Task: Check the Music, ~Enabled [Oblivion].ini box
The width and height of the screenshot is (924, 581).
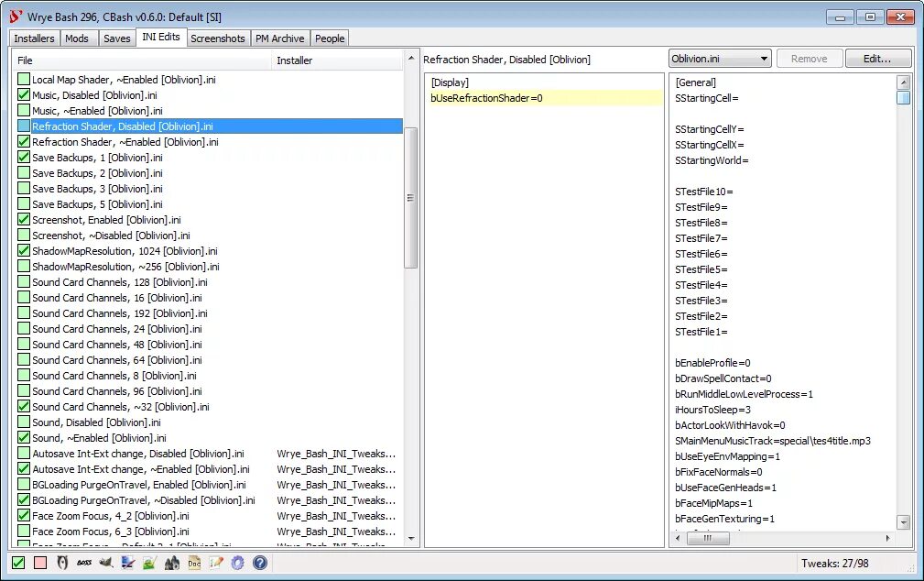Action: 24,110
